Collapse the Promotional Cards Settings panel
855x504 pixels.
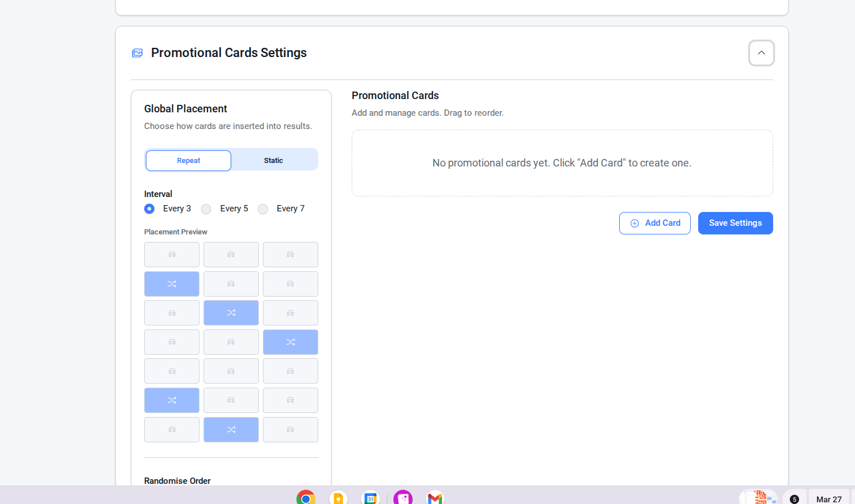click(761, 53)
